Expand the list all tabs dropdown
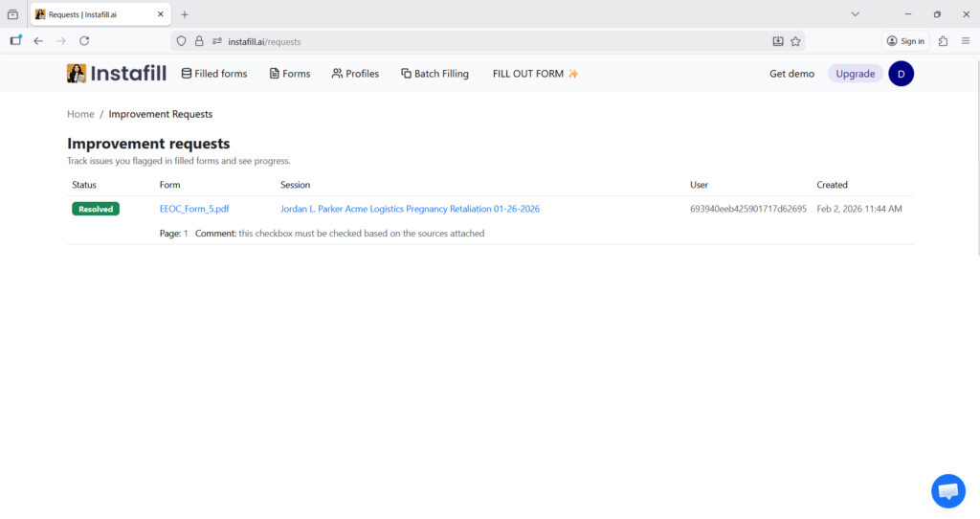This screenshot has height=519, width=980. point(855,14)
